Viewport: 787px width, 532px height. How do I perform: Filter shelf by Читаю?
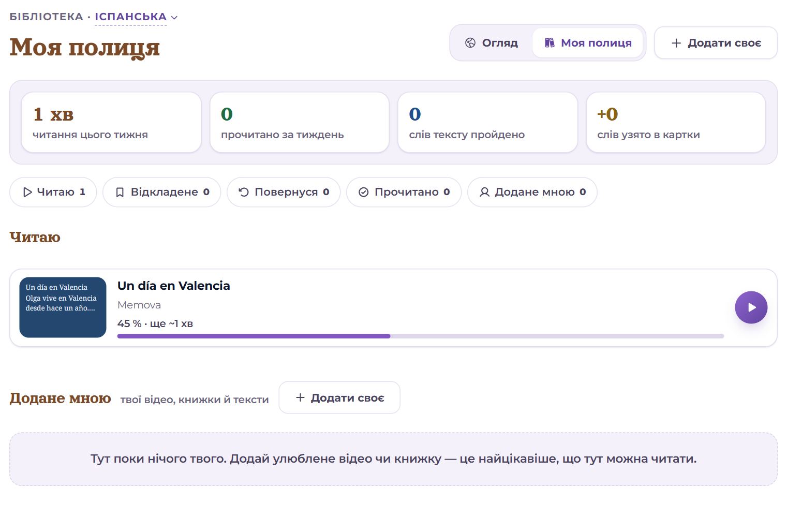[x=53, y=192]
